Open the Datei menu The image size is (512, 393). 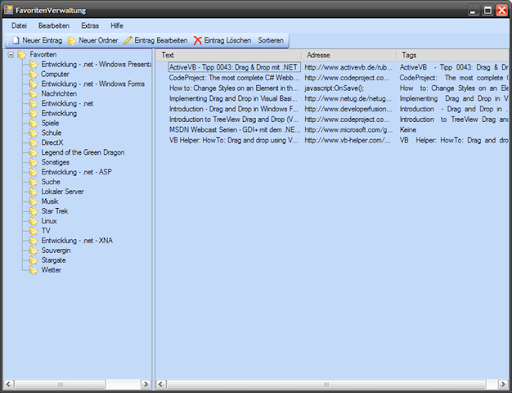click(x=19, y=26)
